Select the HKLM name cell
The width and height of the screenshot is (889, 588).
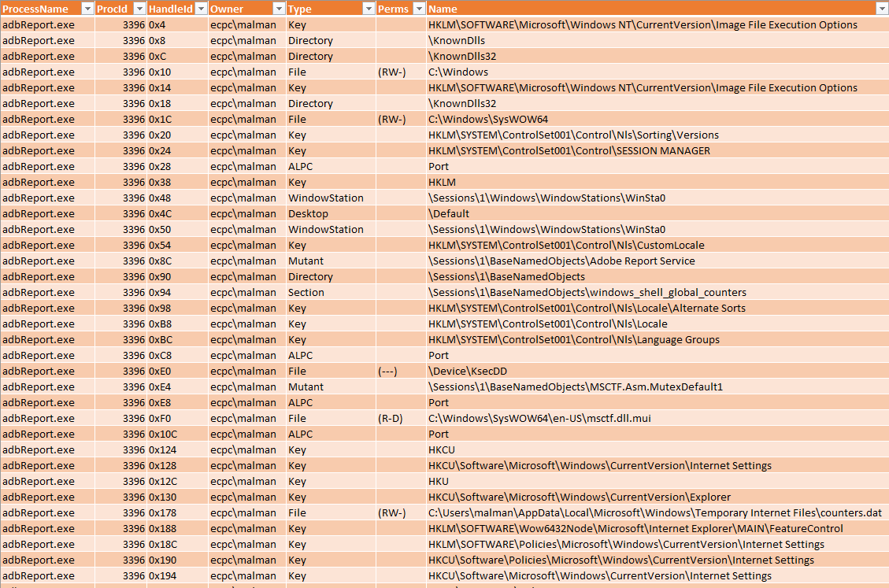click(x=657, y=182)
